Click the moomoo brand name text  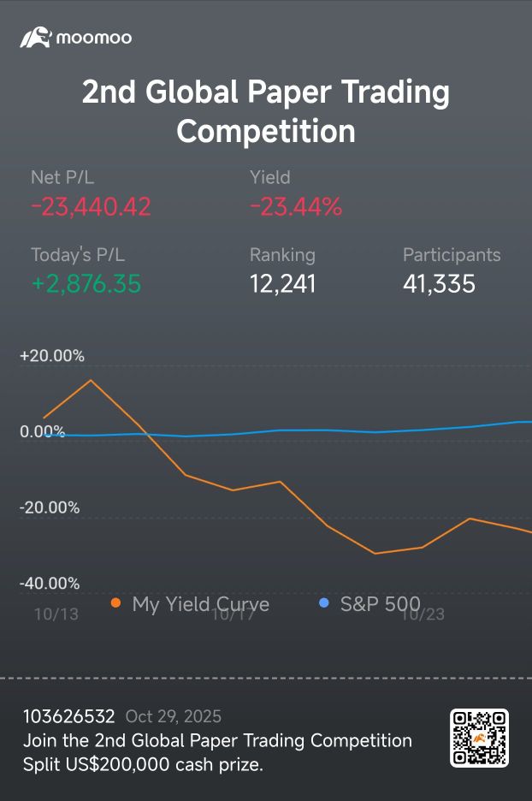94,39
